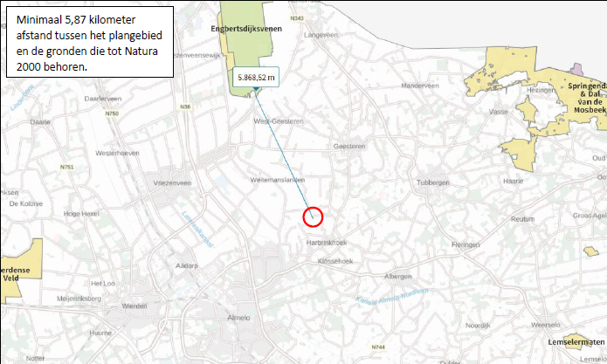607x364 pixels.
Task: Click the 5.868,52 m distance measurement label
Action: click(x=256, y=78)
